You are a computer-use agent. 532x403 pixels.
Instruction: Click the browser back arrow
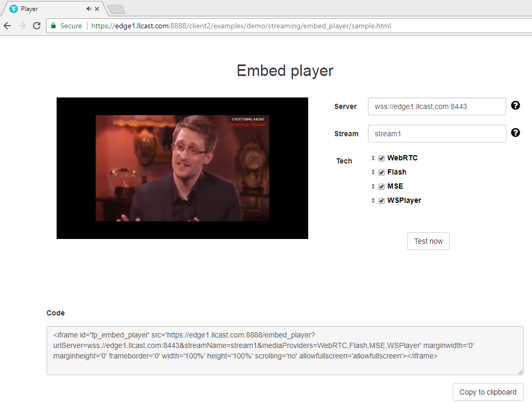(x=7, y=26)
